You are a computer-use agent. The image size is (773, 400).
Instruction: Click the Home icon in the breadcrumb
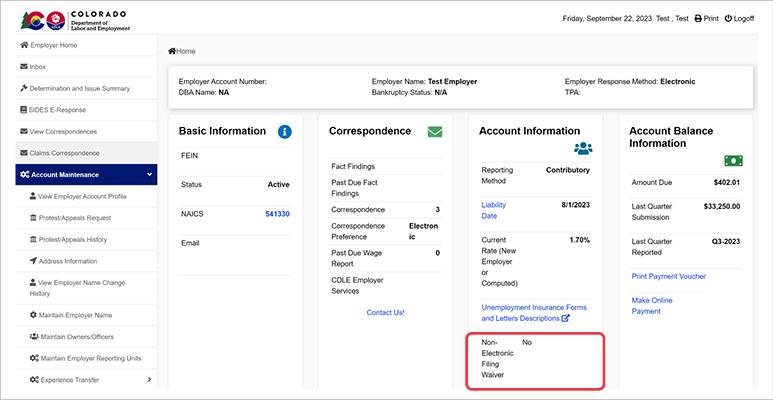(x=173, y=50)
